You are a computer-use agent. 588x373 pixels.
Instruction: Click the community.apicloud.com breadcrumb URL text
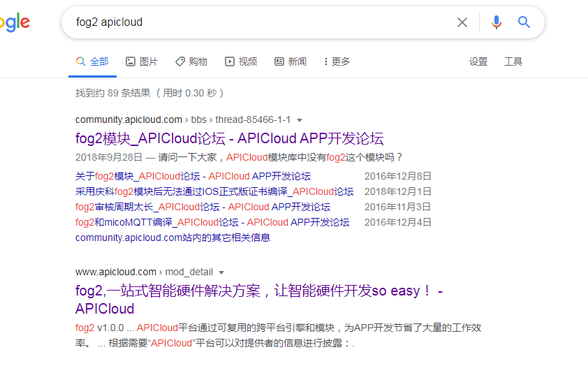click(x=128, y=119)
